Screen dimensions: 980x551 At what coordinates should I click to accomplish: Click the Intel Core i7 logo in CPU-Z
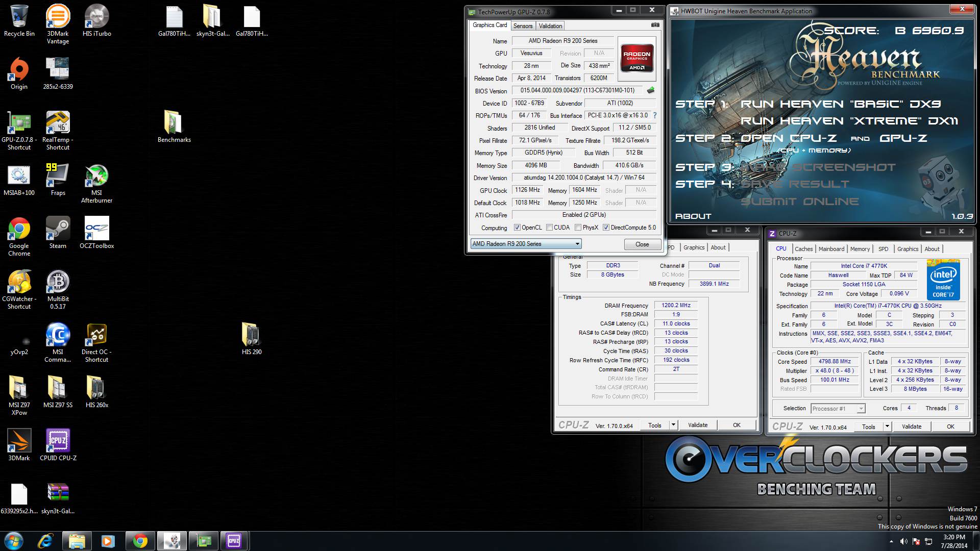pyautogui.click(x=943, y=280)
